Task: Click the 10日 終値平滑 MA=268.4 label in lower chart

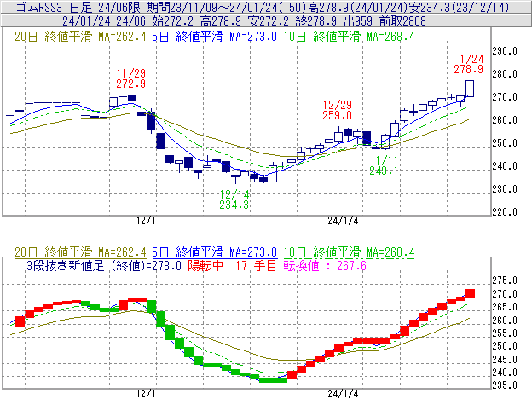Action: tap(350, 252)
